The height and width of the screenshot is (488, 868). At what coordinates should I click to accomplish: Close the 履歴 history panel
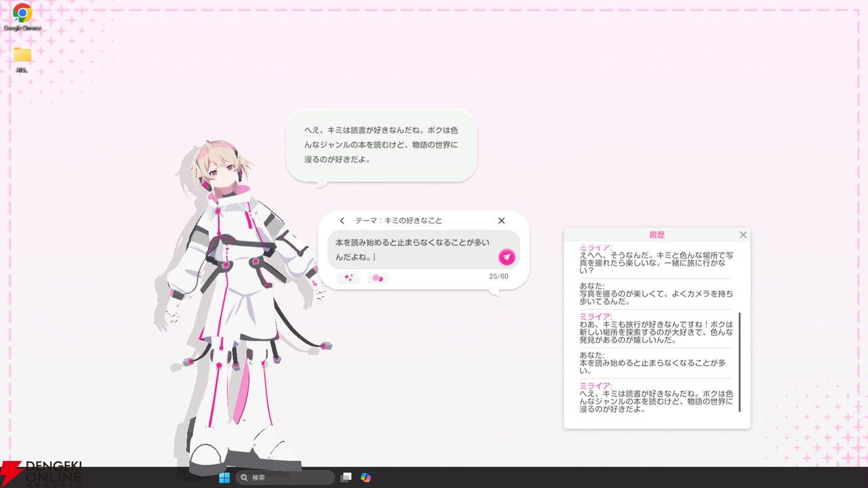[743, 235]
